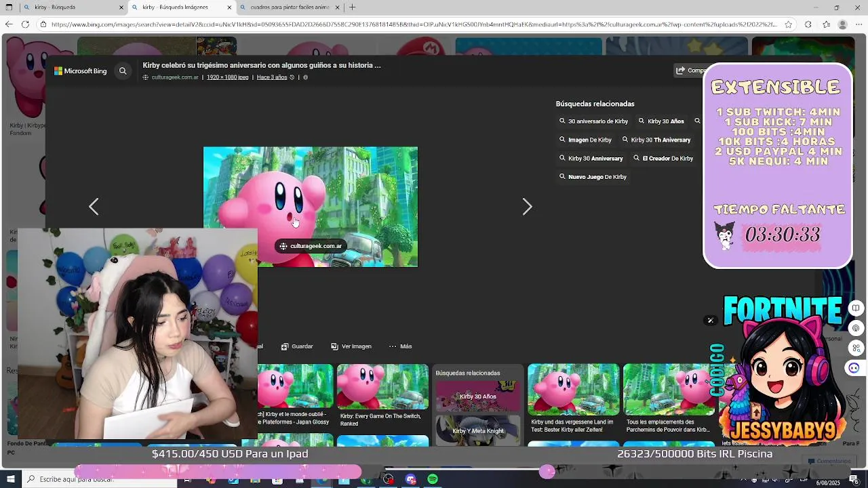The width and height of the screenshot is (868, 488).
Task: Search related 'Nuevo Juego De Kirby'
Action: (x=593, y=177)
